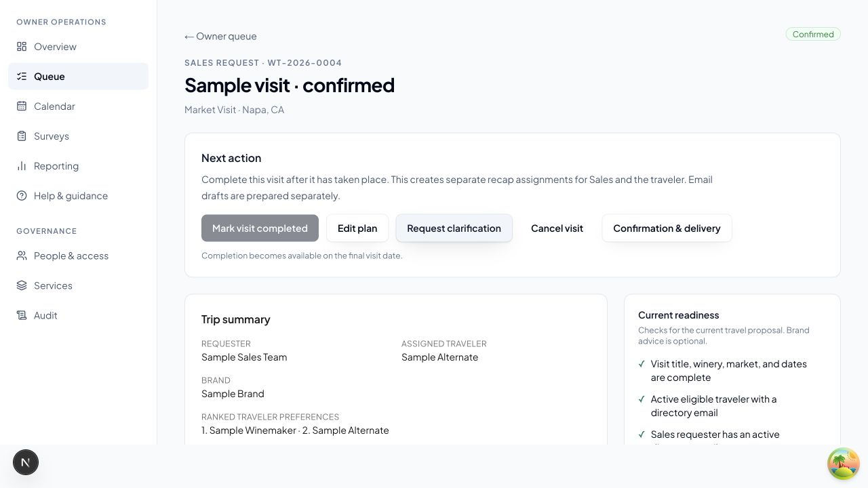Click checkmark beside Visit title readiness item
This screenshot has width=868, height=488.
point(642,364)
